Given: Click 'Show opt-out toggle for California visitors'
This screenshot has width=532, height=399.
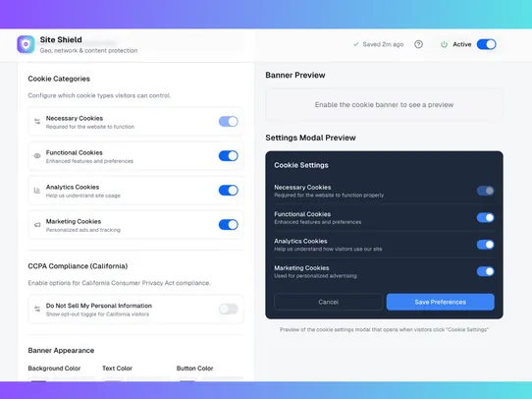Looking at the screenshot, I should coord(98,314).
